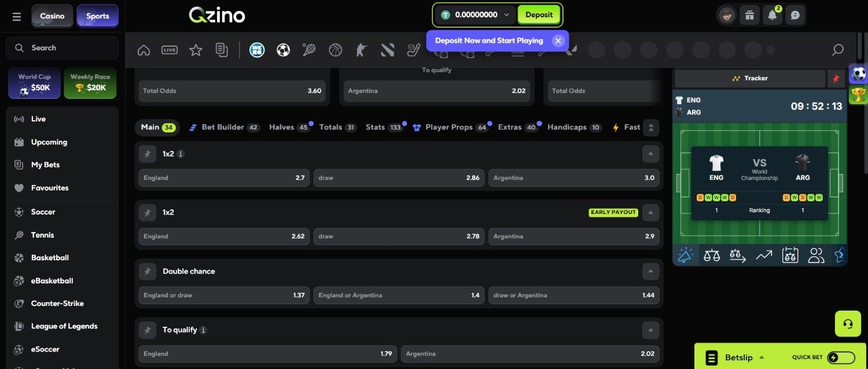Viewport: 868px width, 369px height.
Task: Click the Deposit button
Action: [539, 15]
